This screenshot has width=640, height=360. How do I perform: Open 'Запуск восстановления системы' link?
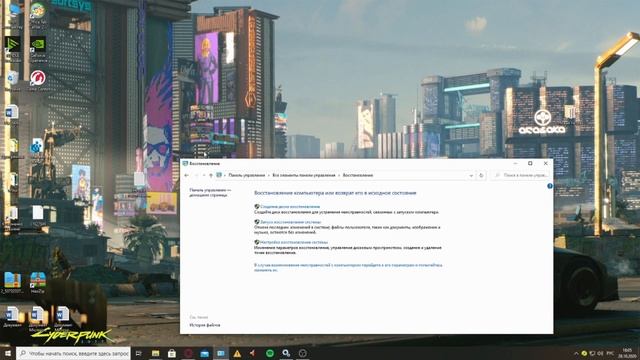(x=291, y=222)
